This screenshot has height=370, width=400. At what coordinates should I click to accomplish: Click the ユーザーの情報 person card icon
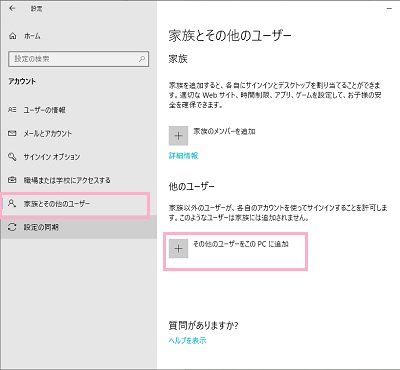(12, 110)
